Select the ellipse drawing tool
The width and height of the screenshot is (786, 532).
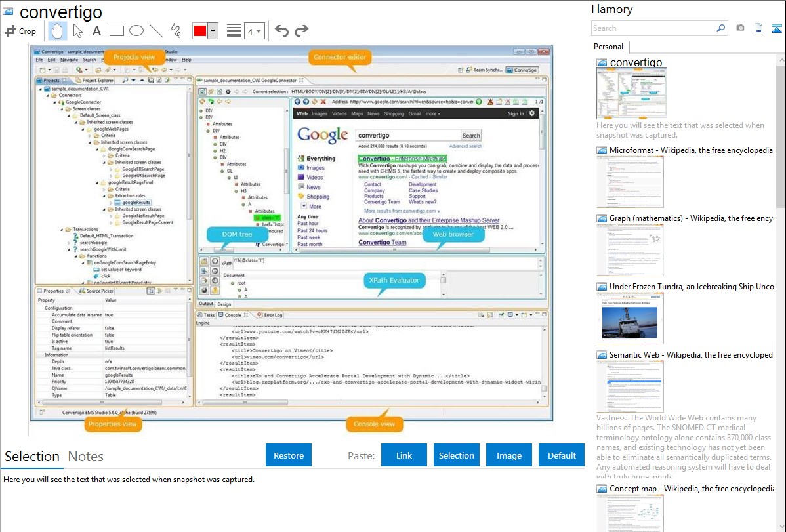coord(136,31)
